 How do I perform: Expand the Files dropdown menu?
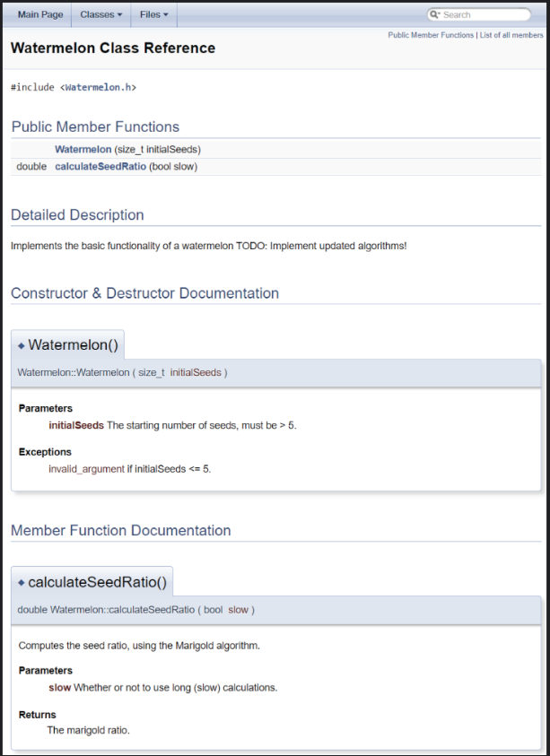154,14
